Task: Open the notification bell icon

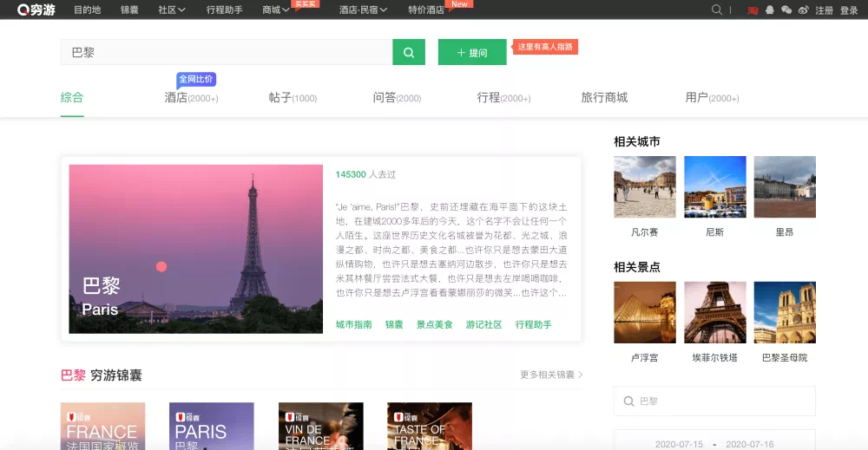Action: click(x=769, y=10)
